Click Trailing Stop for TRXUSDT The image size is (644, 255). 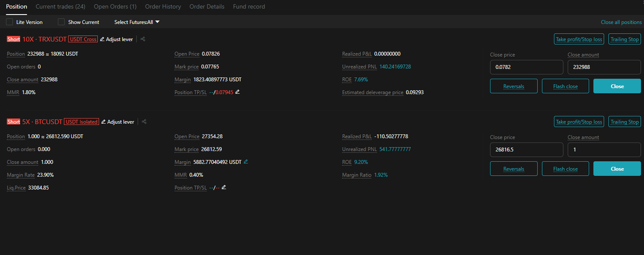point(625,39)
